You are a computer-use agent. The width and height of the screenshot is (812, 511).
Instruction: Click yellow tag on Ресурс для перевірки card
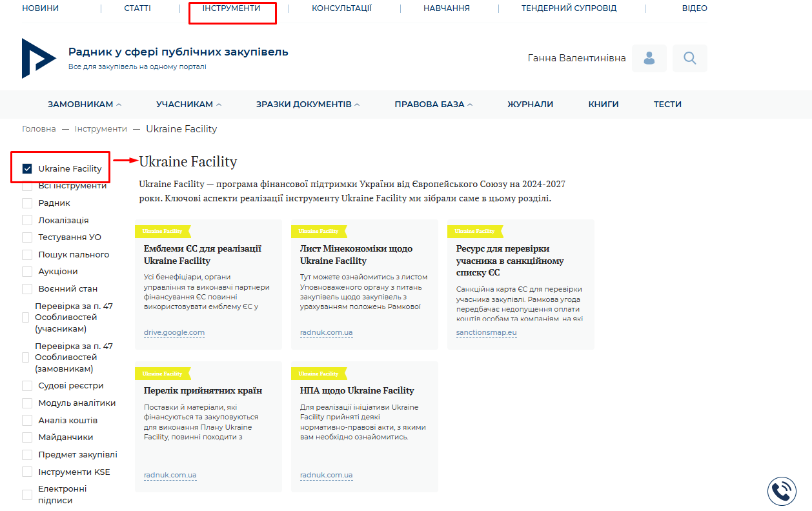475,231
